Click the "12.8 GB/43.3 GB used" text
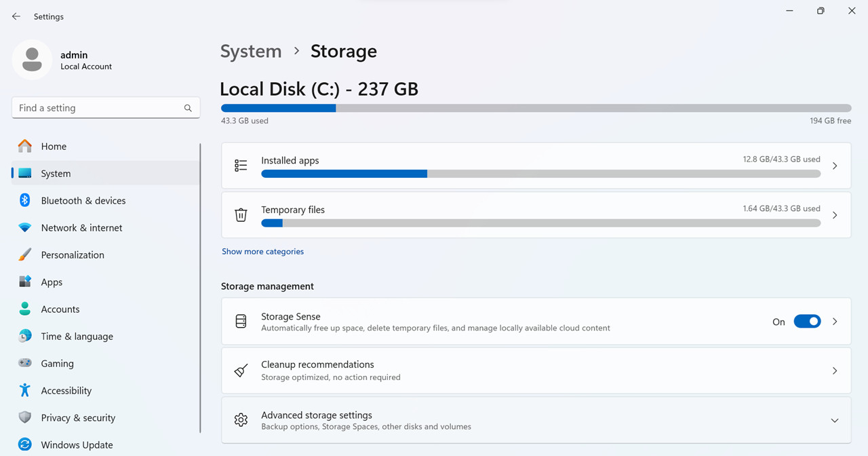The image size is (868, 456). tap(781, 159)
